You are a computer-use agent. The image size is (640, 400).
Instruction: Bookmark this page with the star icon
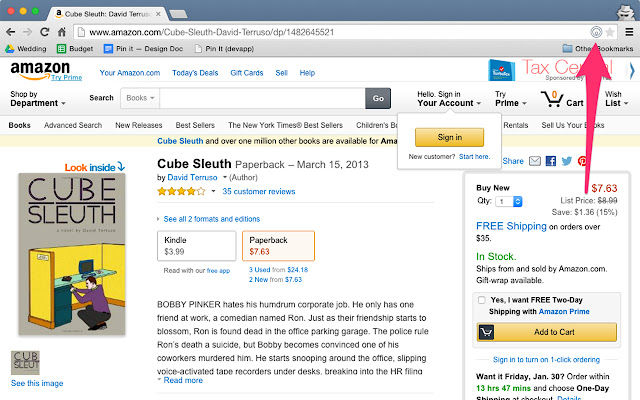[610, 32]
